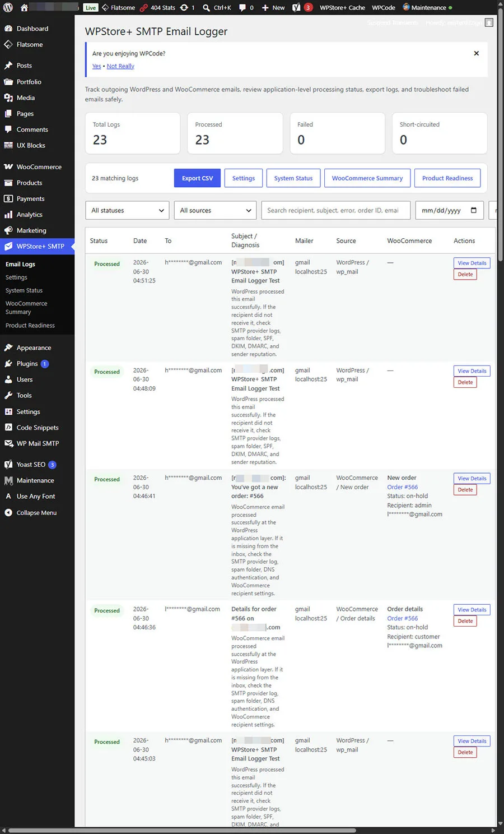
Task: Open updates icon in admin bar
Action: [x=187, y=8]
